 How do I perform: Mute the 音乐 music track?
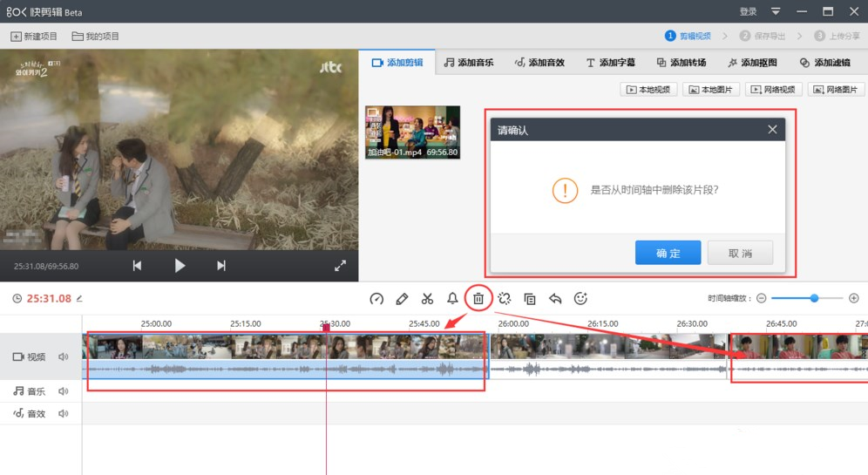[x=64, y=391]
